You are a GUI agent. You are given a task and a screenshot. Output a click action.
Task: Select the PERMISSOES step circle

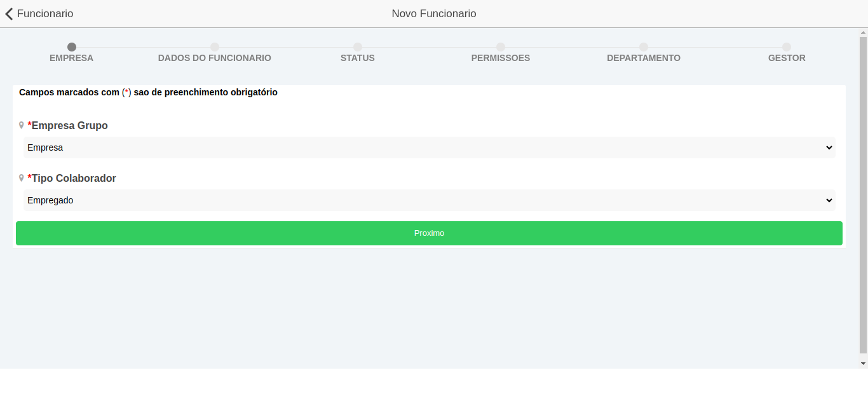click(501, 47)
